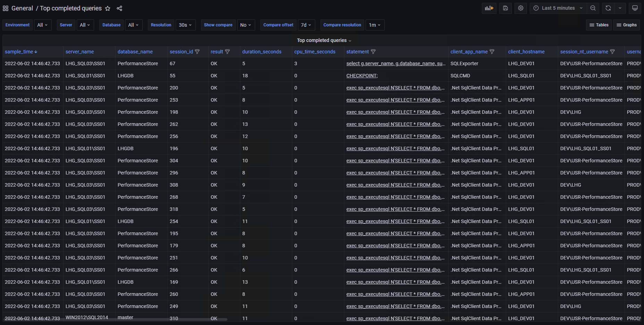Filter by the session_id column
This screenshot has height=325, width=644.
tap(197, 52)
